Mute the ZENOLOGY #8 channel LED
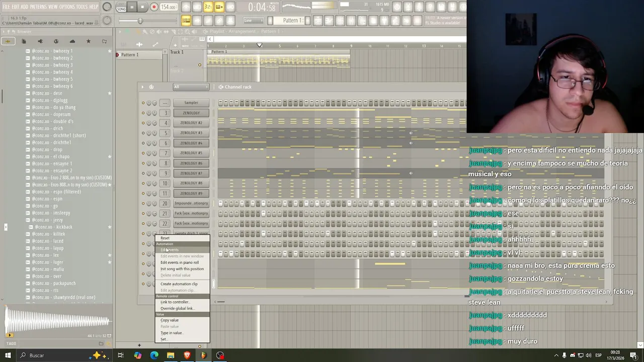The width and height of the screenshot is (644, 362). tap(143, 183)
